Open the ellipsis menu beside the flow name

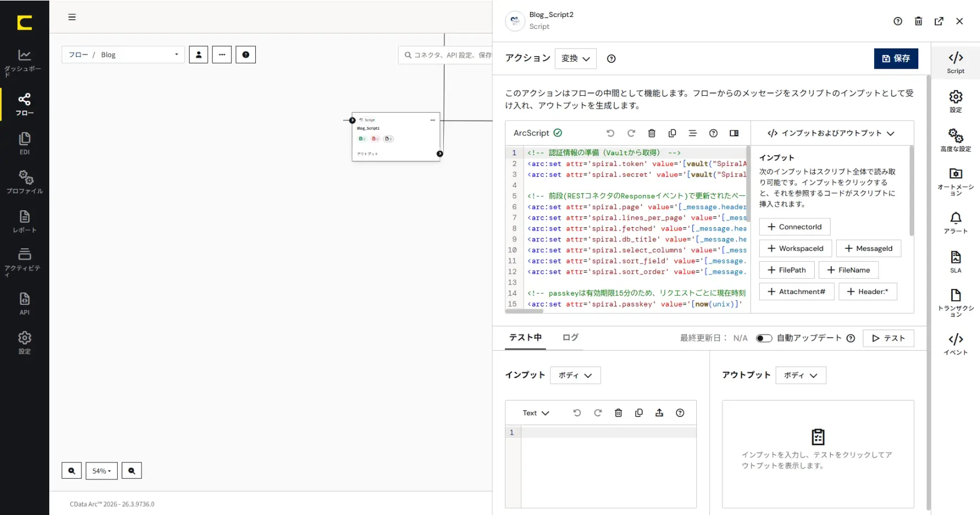pyautogui.click(x=222, y=54)
